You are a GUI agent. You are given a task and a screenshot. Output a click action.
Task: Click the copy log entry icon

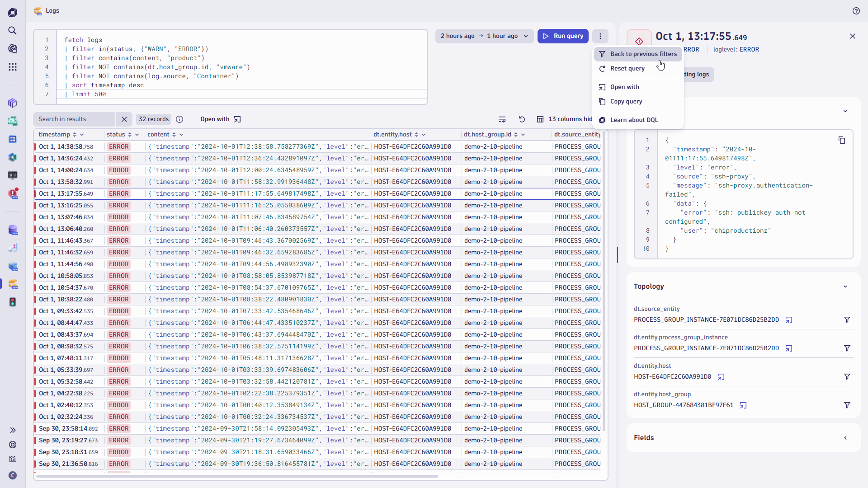[x=842, y=140]
